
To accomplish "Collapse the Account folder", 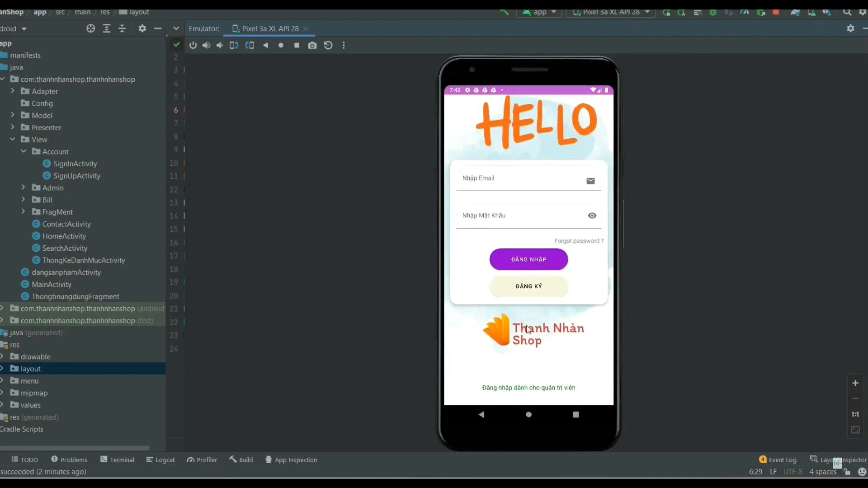I will [24, 151].
